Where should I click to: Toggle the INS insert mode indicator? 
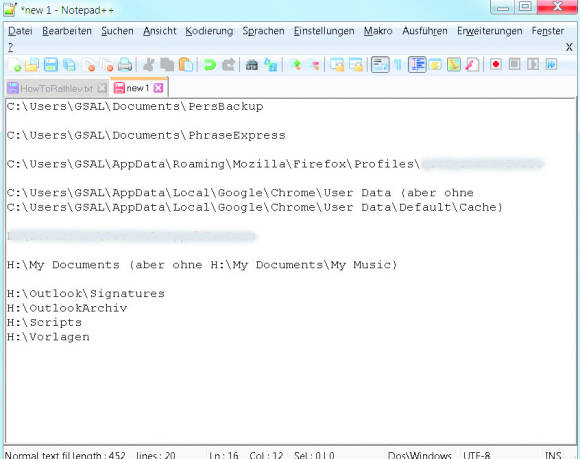pyautogui.click(x=553, y=455)
